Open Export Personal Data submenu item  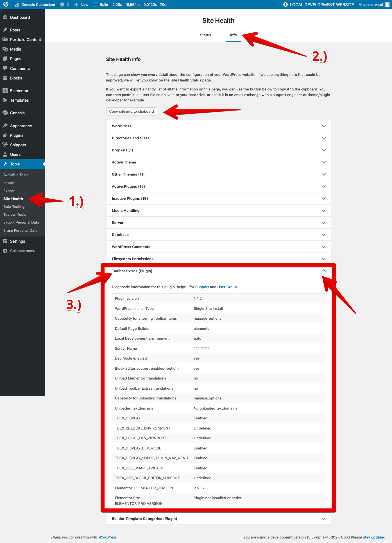click(x=21, y=222)
